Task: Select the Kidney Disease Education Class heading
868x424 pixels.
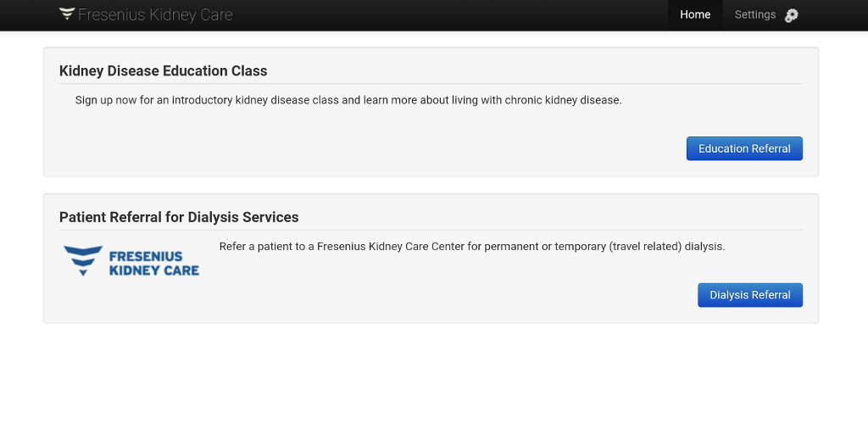Action: point(163,71)
